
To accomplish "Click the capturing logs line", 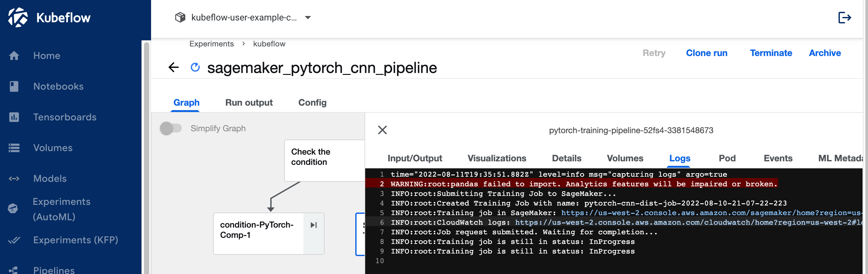I will [x=559, y=174].
